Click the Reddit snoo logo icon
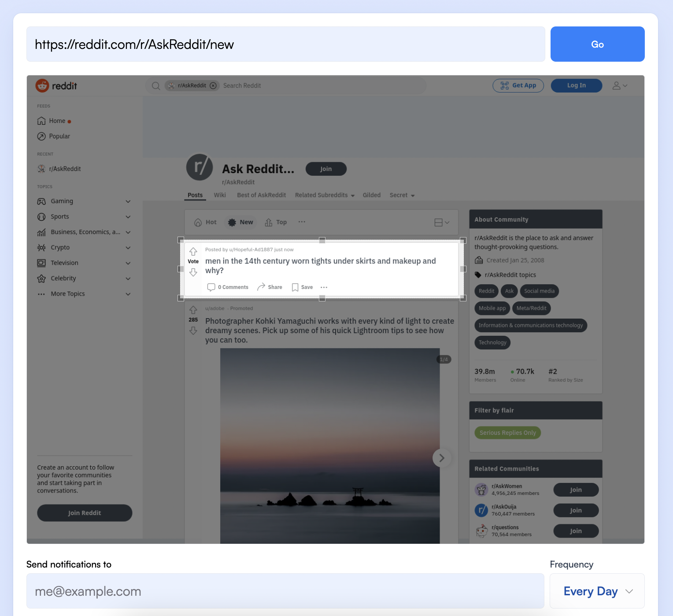 point(42,85)
